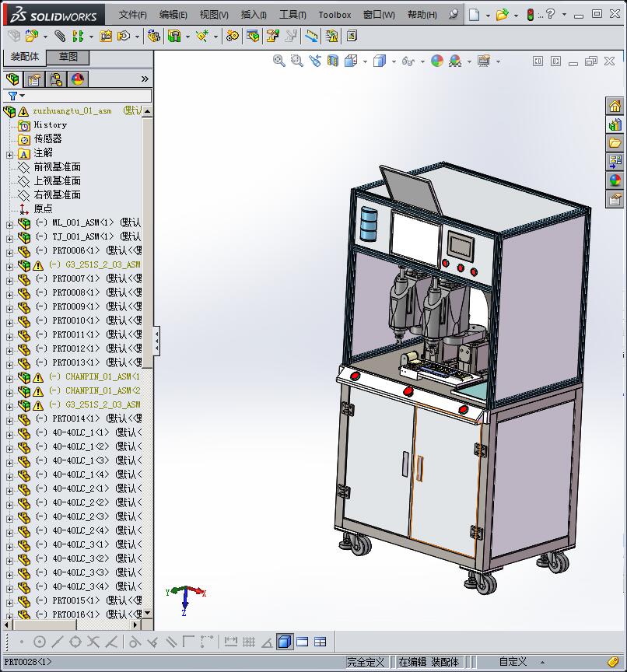Click the Zoom to Area icon
This screenshot has width=627, height=672.
(x=296, y=61)
